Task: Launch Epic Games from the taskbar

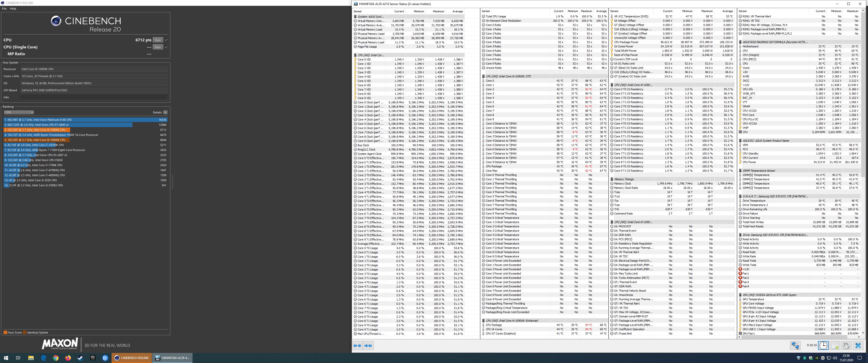Action: pyautogui.click(x=93, y=358)
